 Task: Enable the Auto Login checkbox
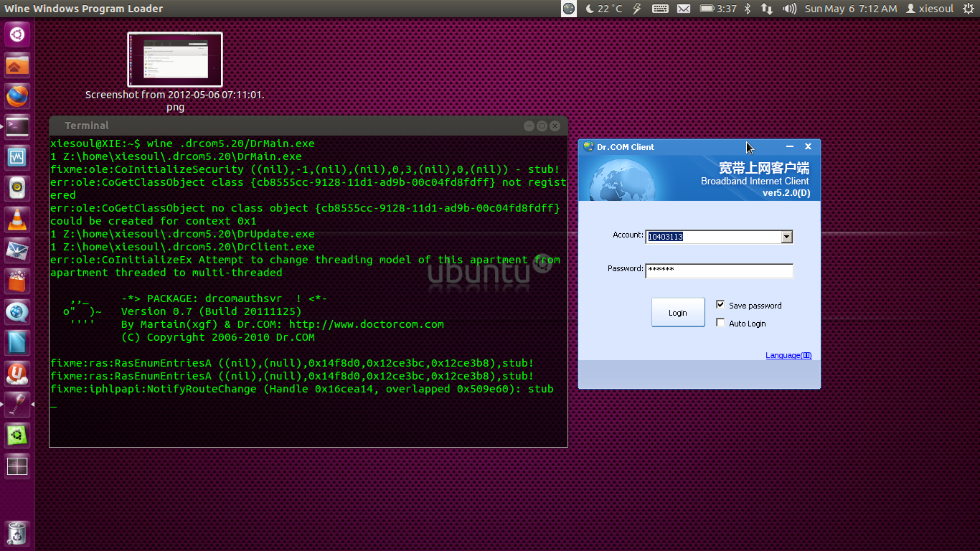tap(720, 323)
